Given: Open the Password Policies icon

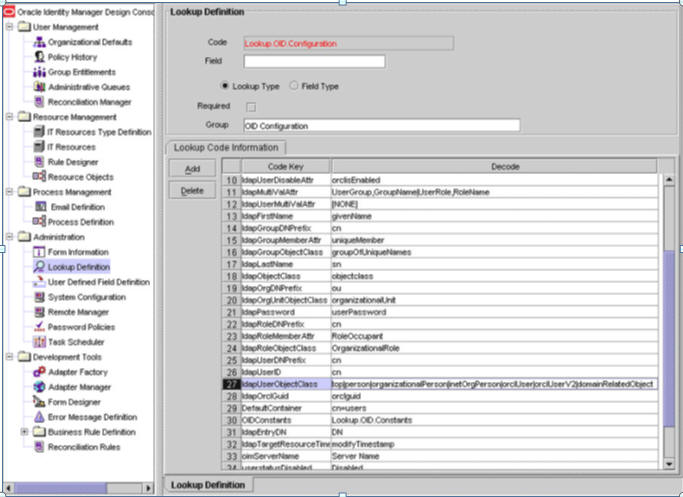Looking at the screenshot, I should 39,327.
